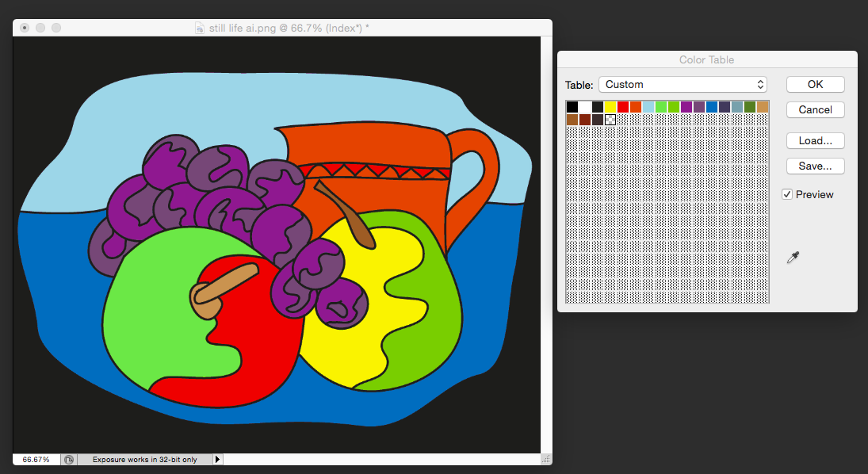Select the bright red swatch

(623, 107)
